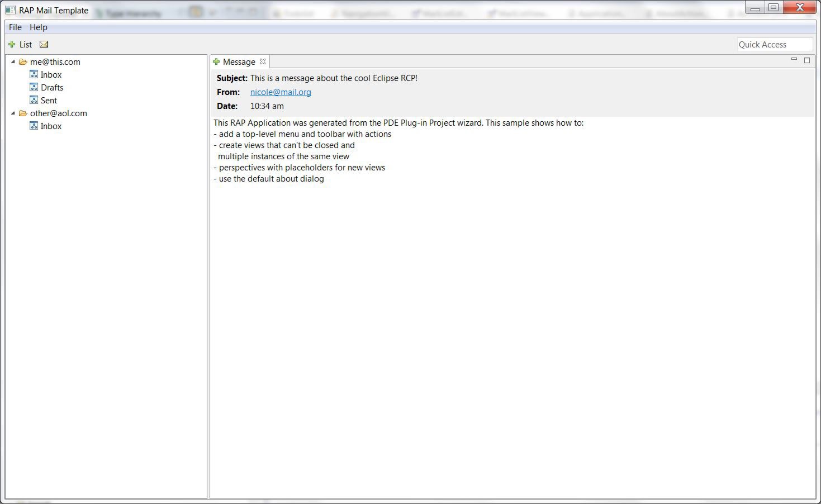Click the RAP Mail Template window icon
The image size is (821, 504).
10,10
